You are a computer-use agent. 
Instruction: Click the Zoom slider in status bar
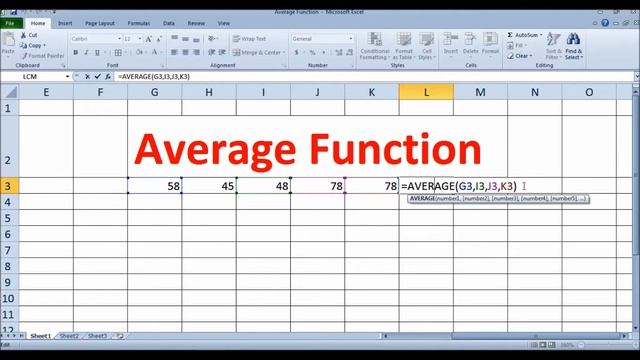coord(608,345)
